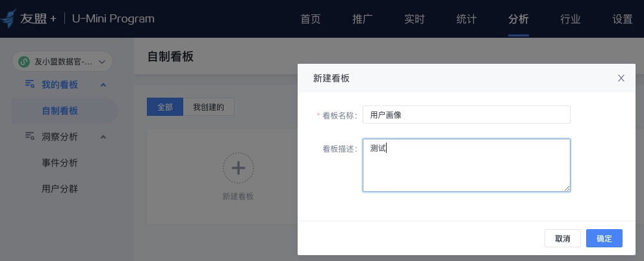Click the mini program green icon in app selector

point(24,62)
